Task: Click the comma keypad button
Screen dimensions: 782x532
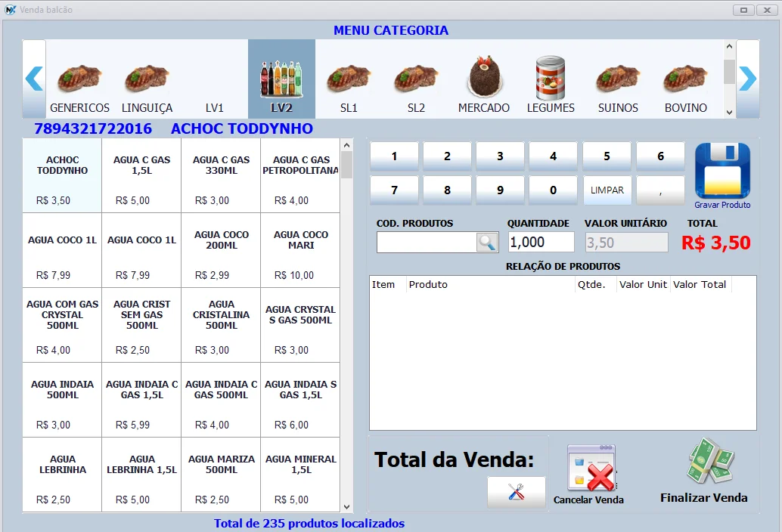Action: pos(661,190)
